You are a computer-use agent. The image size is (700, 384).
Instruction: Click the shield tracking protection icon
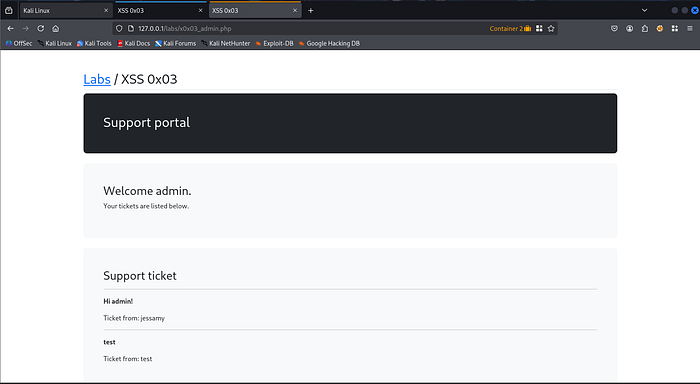[119, 29]
